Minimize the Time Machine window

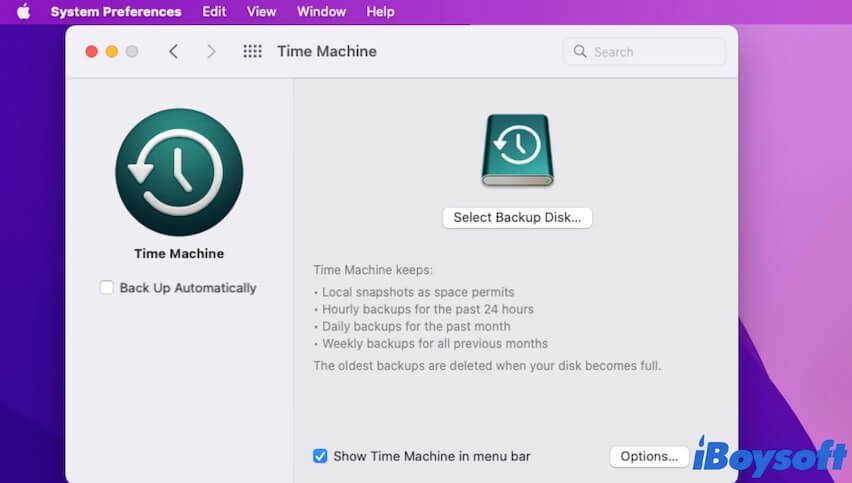tap(112, 52)
